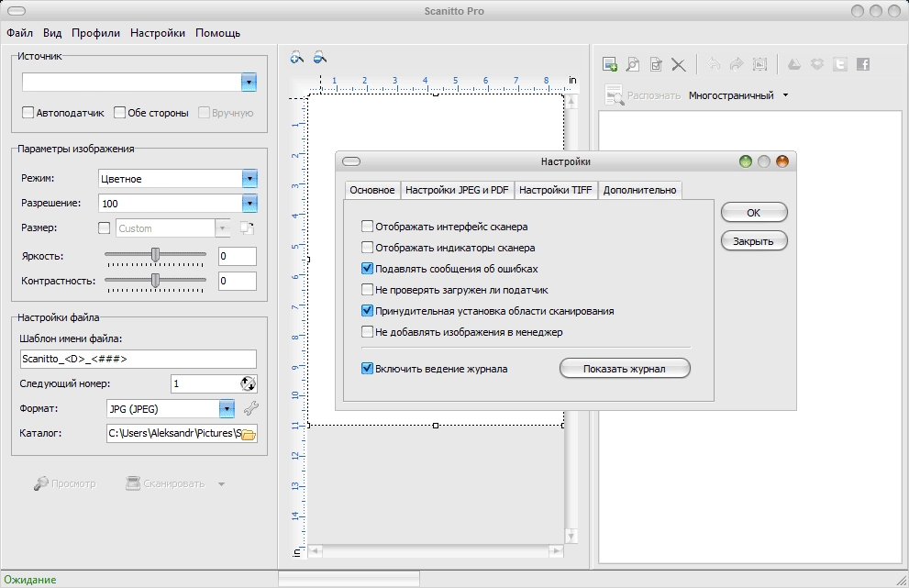This screenshot has height=588, width=909.
Task: Expand the Многостраничный dropdown arrow
Action: [785, 95]
